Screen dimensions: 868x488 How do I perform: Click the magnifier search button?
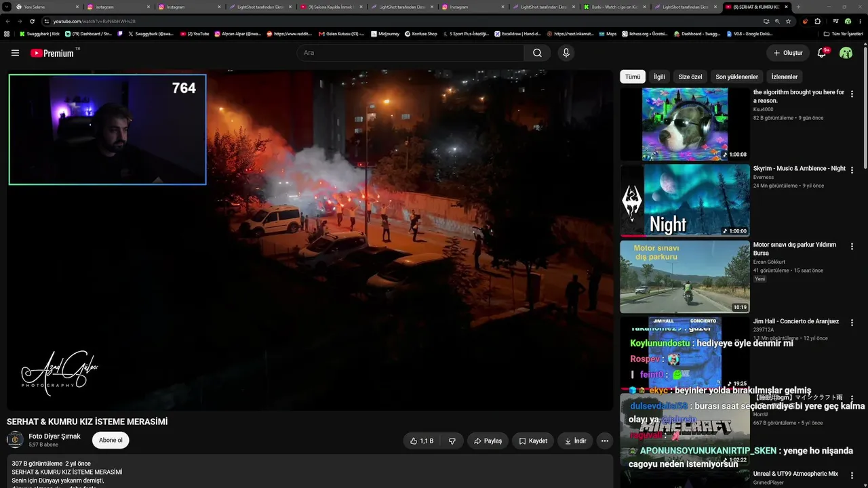pyautogui.click(x=537, y=53)
